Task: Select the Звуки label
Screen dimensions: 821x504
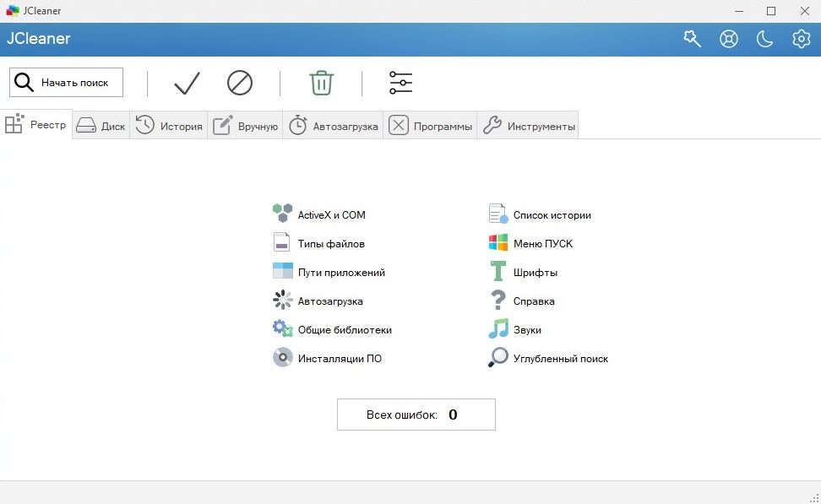Action: point(527,330)
